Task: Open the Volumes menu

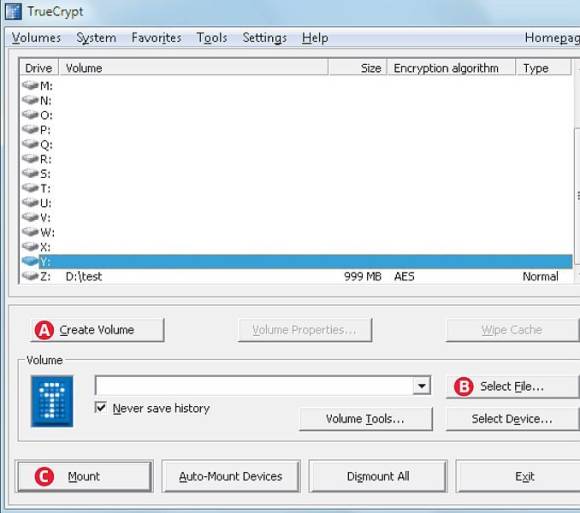Action: pyautogui.click(x=36, y=38)
